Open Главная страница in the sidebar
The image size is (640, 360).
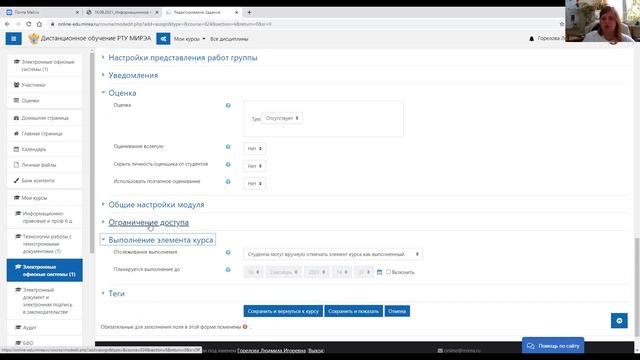tap(44, 133)
